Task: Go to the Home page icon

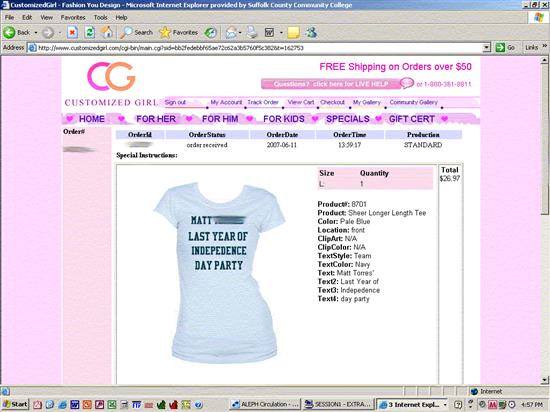Action: (107, 33)
